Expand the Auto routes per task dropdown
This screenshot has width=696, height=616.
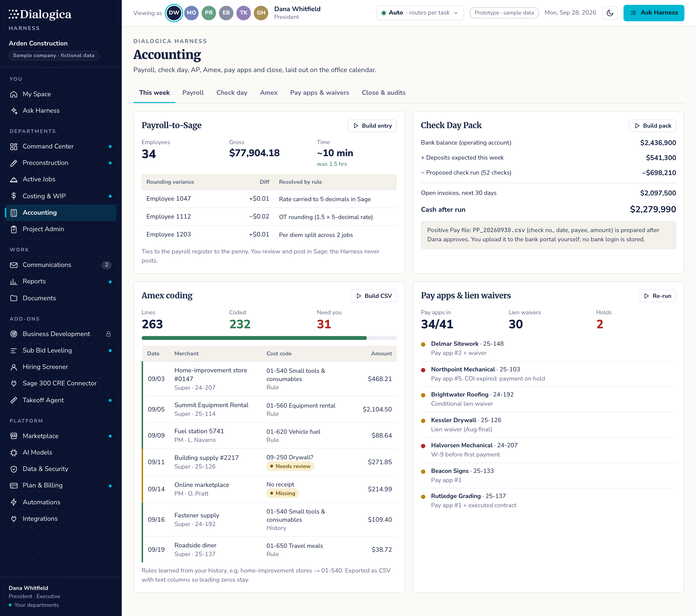[x=420, y=13]
